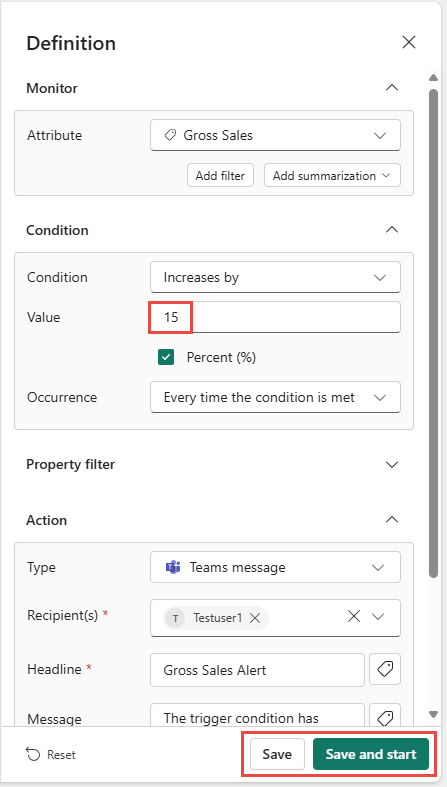Click the Value input field showing 15

[275, 317]
